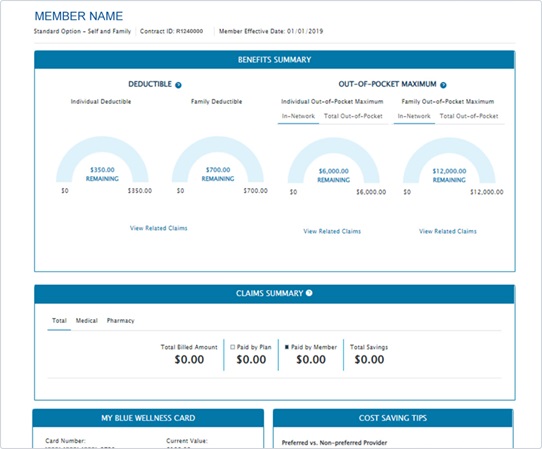The height and width of the screenshot is (449, 542).
Task: Select Individual In-Network tab
Action: point(298,116)
